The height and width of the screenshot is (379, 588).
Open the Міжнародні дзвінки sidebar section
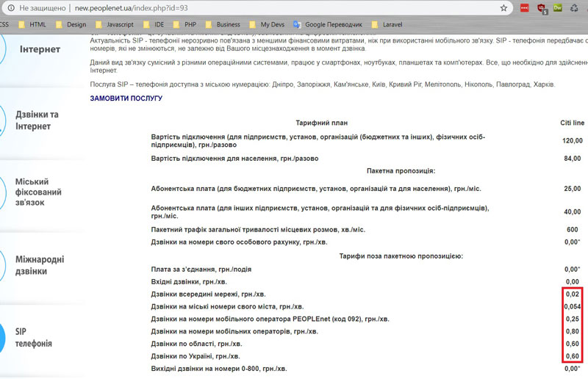click(x=40, y=265)
